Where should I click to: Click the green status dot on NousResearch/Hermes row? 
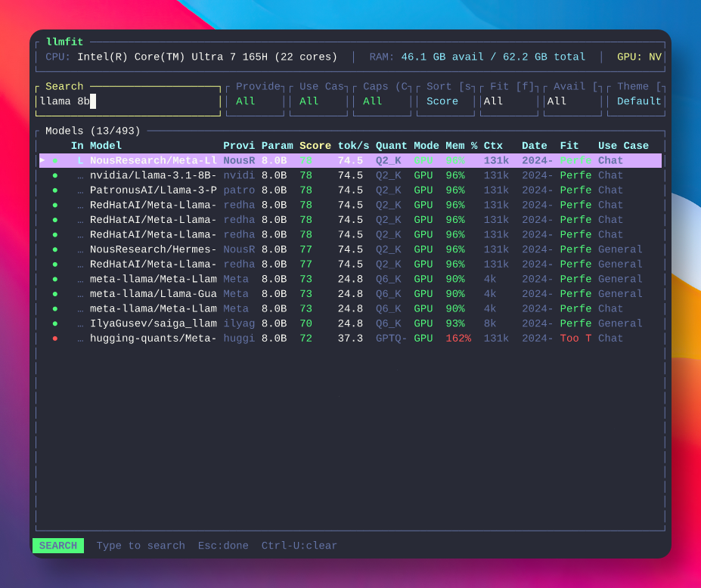tap(55, 249)
